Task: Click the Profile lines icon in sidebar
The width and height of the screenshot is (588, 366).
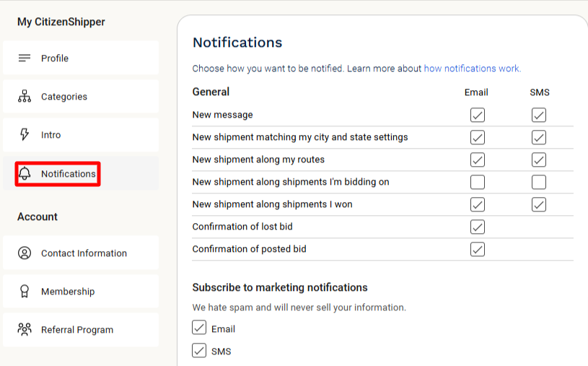Action: 25,58
